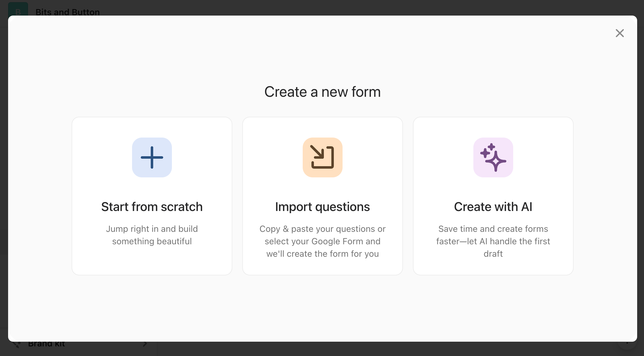Click the blue plus icon
The height and width of the screenshot is (356, 644).
tap(152, 157)
